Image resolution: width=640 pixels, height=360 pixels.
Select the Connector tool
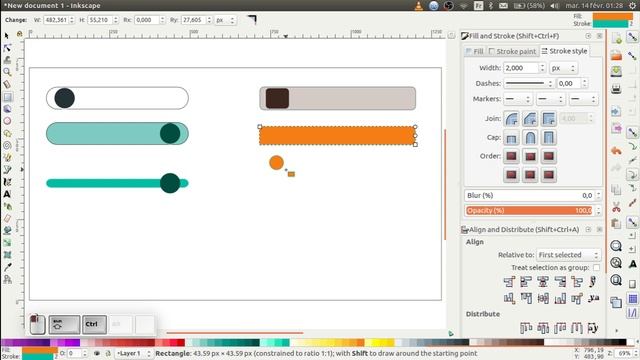coord(7,280)
